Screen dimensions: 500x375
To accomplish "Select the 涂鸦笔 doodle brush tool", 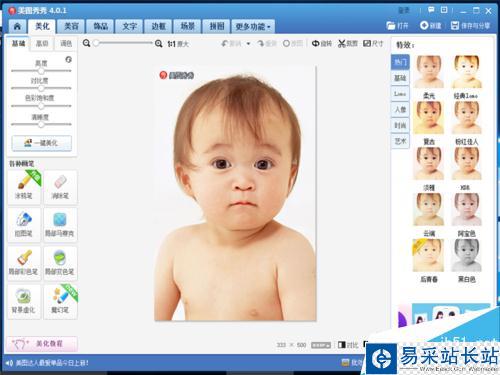I will (x=24, y=187).
